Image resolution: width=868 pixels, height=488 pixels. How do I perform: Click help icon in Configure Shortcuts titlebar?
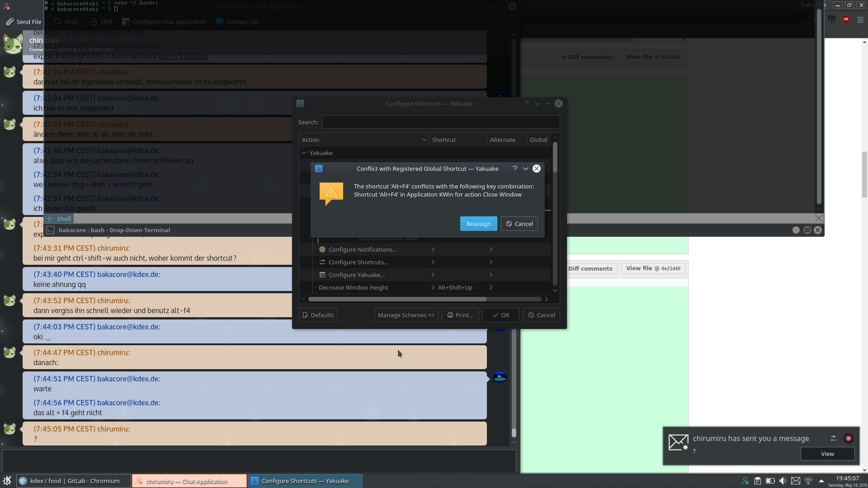click(526, 103)
